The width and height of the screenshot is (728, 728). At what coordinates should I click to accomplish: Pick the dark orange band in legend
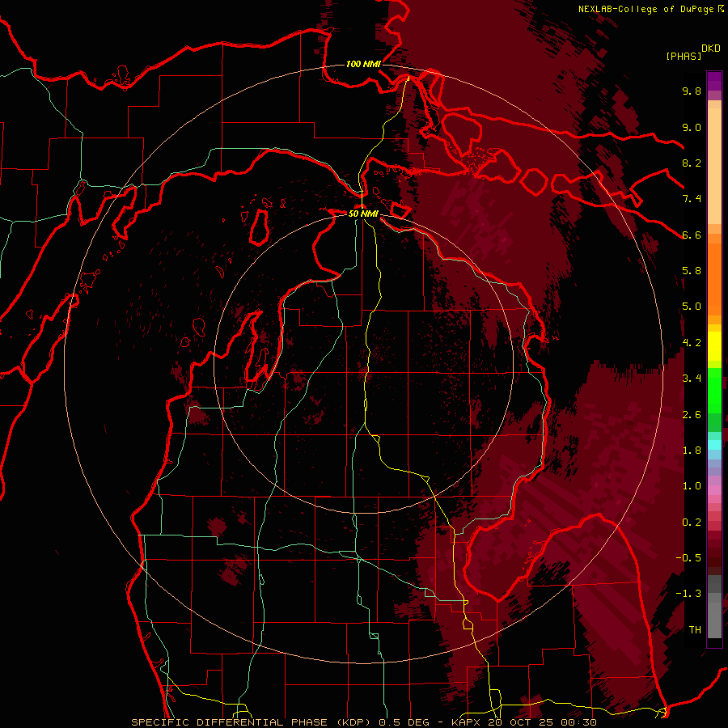tap(714, 278)
